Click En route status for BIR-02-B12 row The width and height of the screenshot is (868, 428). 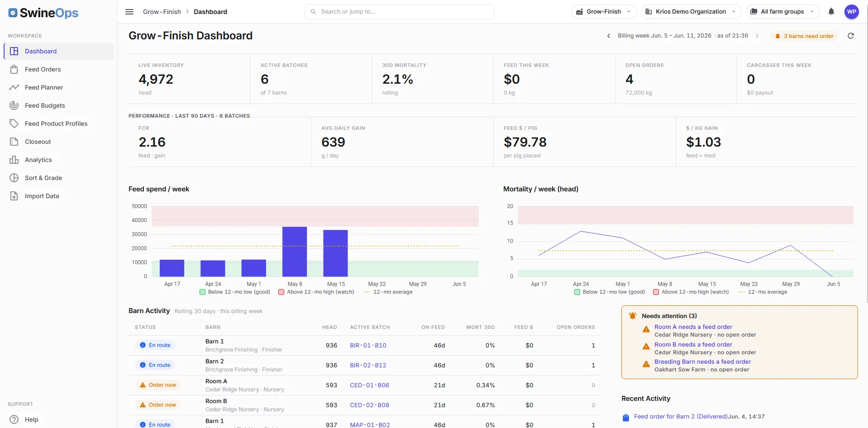tap(155, 365)
